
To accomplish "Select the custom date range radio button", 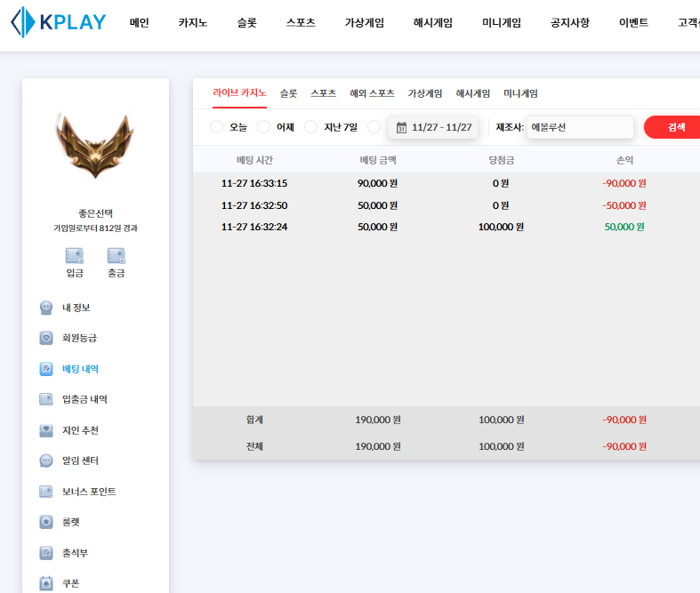I will [x=374, y=127].
